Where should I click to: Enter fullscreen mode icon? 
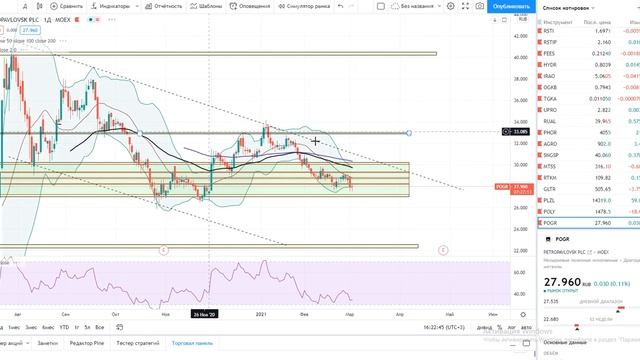pyautogui.click(x=465, y=6)
